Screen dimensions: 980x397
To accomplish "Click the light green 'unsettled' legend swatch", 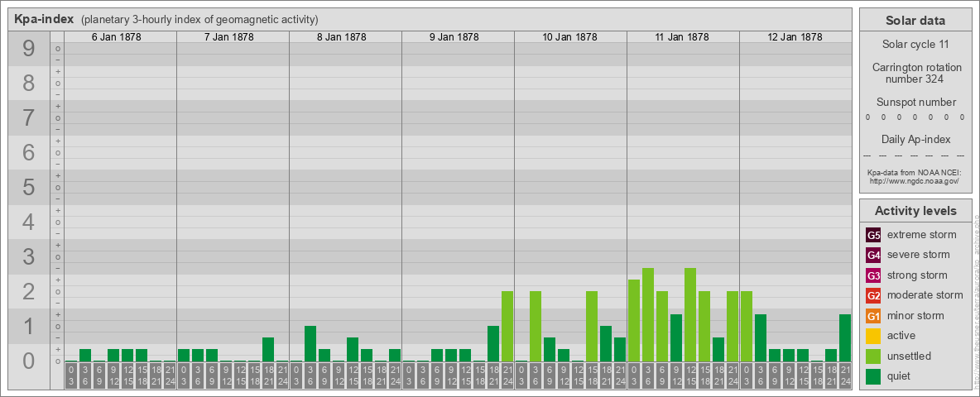I will tap(874, 356).
